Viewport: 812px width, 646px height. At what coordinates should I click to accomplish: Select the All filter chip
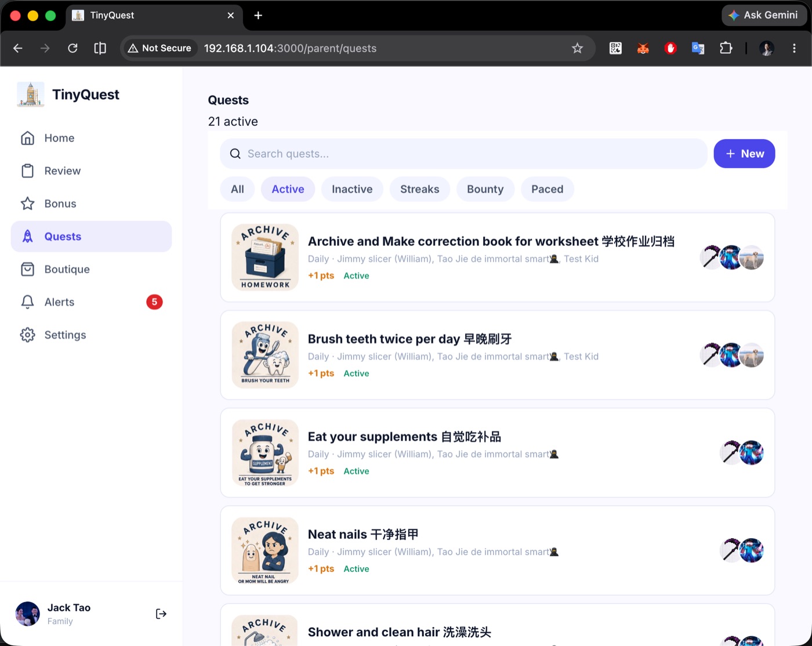(237, 189)
